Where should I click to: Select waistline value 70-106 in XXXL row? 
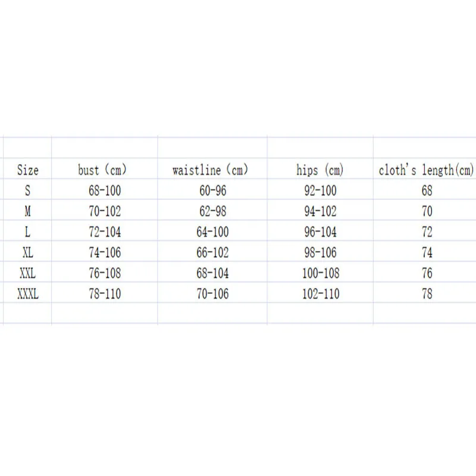[212, 293]
